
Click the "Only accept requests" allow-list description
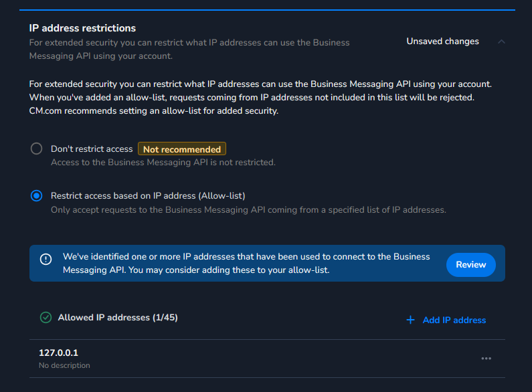248,209
